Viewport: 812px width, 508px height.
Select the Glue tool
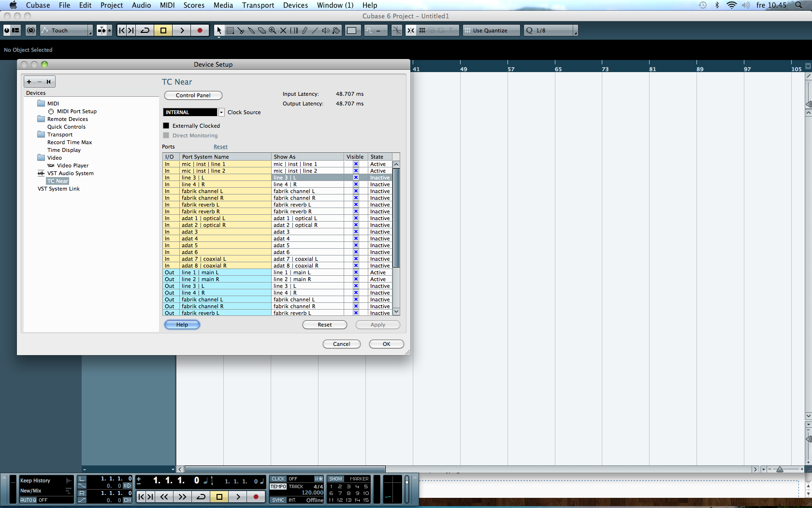pos(251,30)
